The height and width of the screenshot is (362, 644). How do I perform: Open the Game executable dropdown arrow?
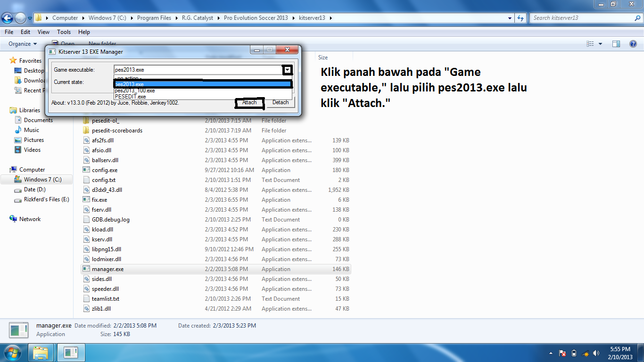tap(288, 70)
